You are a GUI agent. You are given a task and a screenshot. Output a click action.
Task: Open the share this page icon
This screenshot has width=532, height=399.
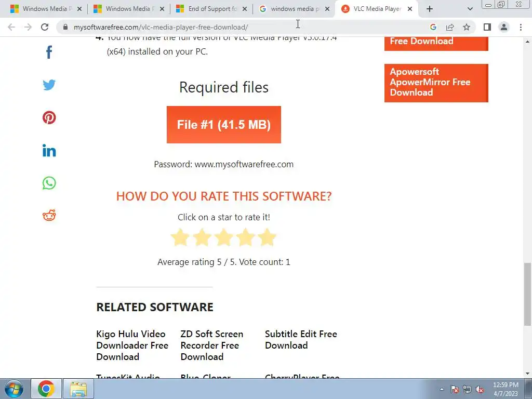450,27
